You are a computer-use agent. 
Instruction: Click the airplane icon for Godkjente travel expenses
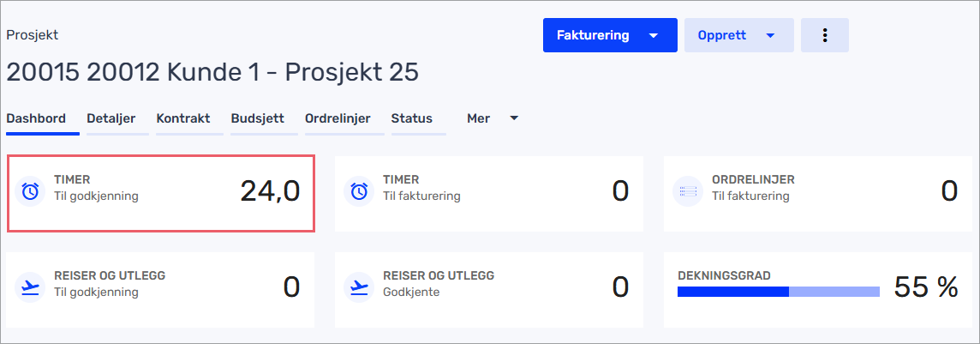(x=360, y=287)
